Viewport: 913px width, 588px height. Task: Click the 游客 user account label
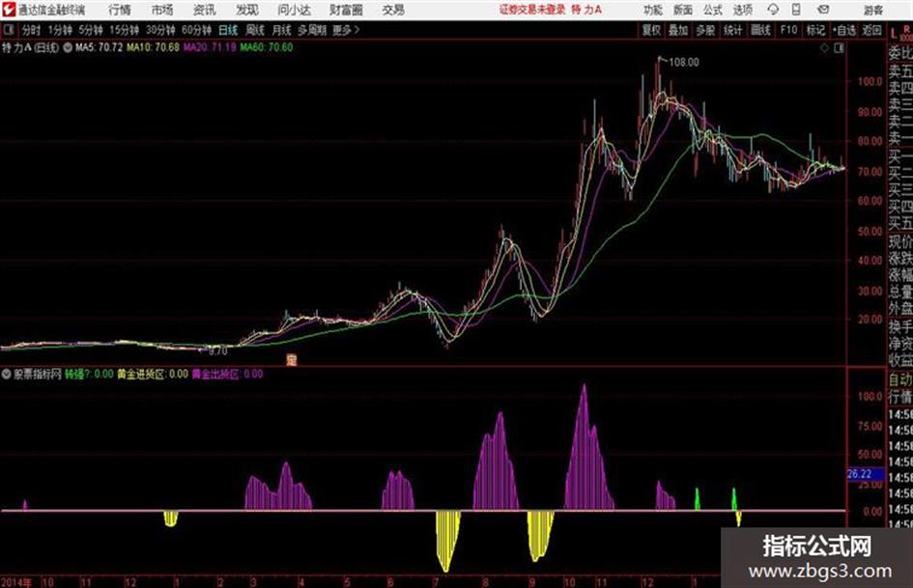872,10
